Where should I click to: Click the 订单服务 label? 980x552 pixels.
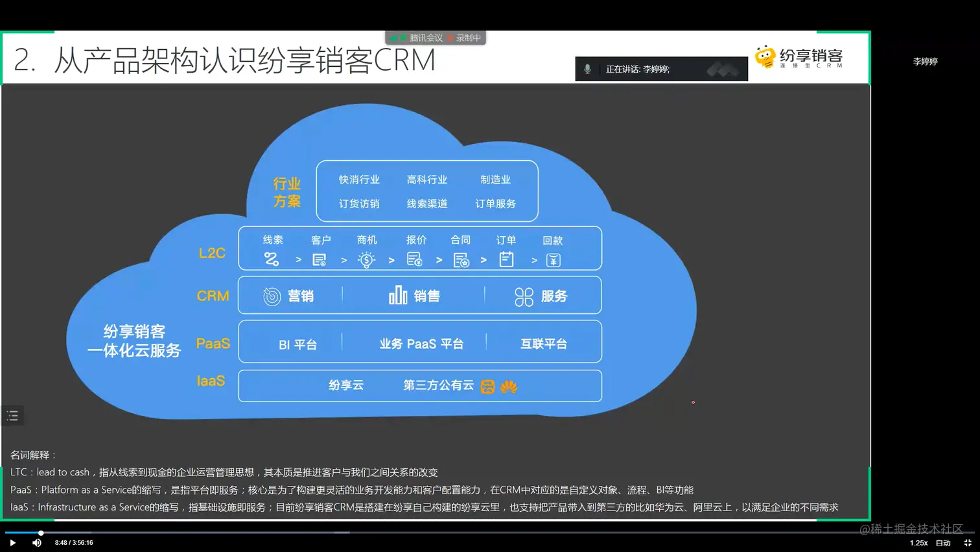coord(495,204)
